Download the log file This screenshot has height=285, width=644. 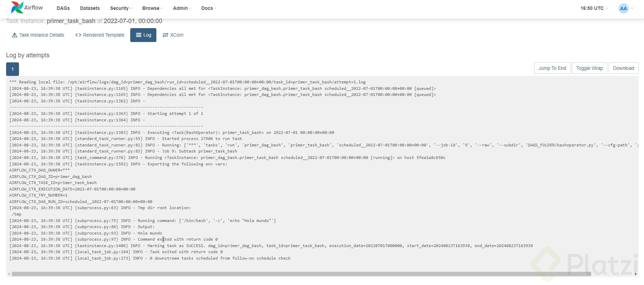pyautogui.click(x=623, y=68)
